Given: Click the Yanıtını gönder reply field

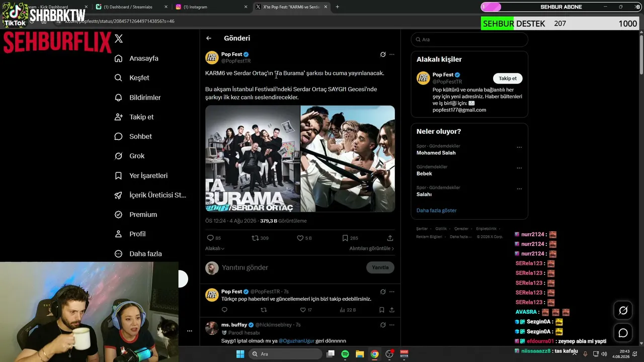Looking at the screenshot, I should 292,267.
